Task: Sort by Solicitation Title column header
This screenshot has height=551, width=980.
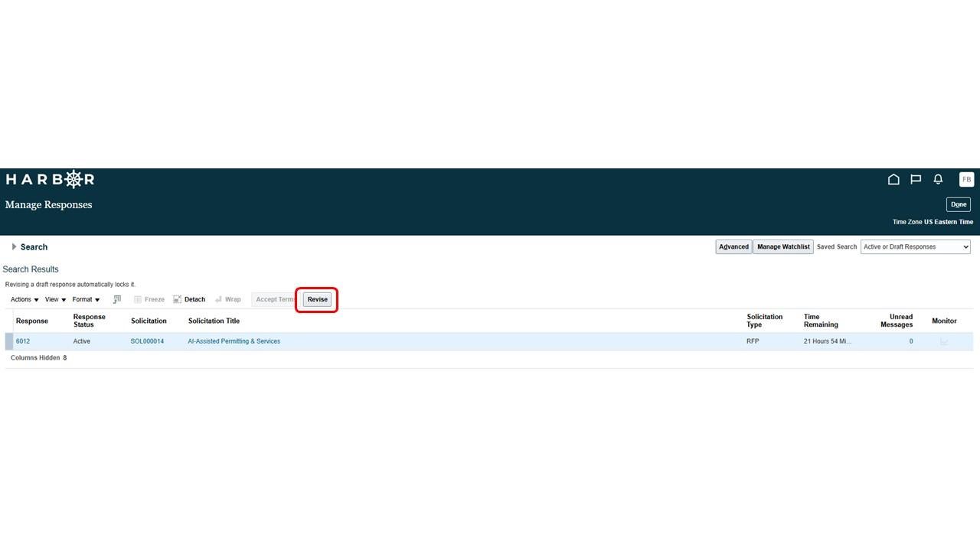Action: (214, 321)
